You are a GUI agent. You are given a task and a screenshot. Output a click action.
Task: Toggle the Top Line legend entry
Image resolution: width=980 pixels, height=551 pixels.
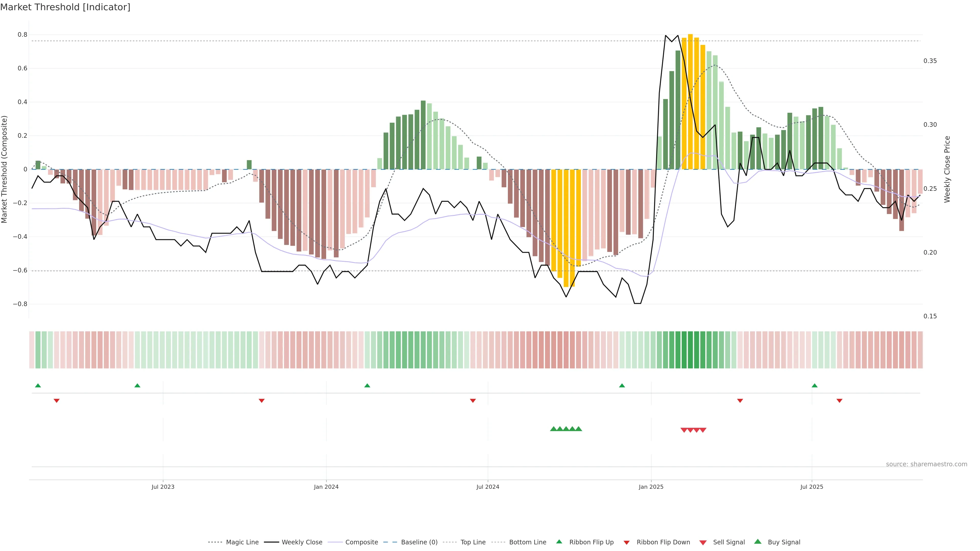pyautogui.click(x=473, y=542)
